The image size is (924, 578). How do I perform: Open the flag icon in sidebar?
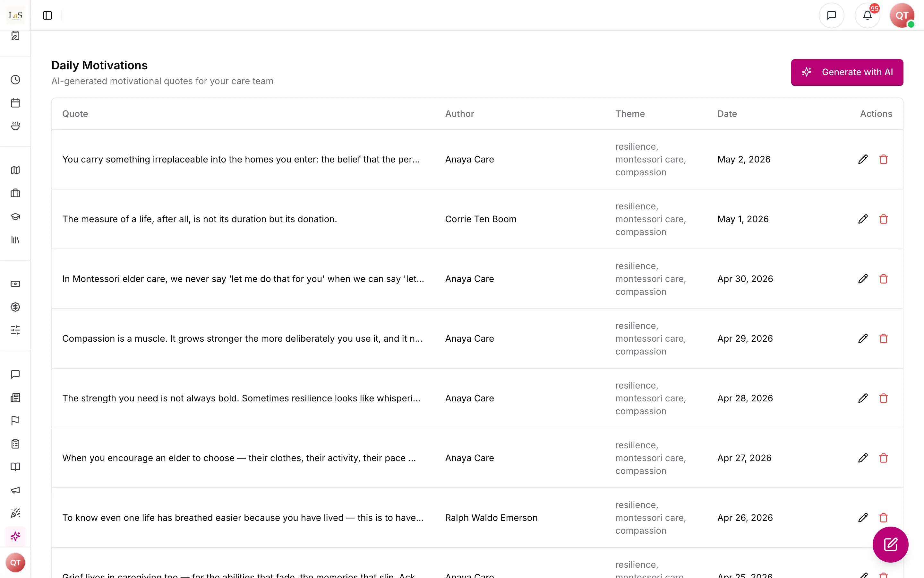pos(15,421)
